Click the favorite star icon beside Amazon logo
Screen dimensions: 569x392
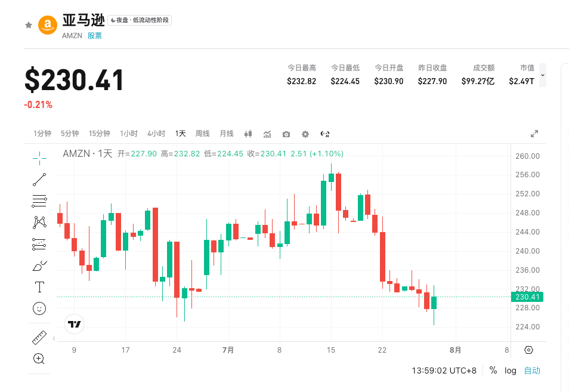(29, 25)
